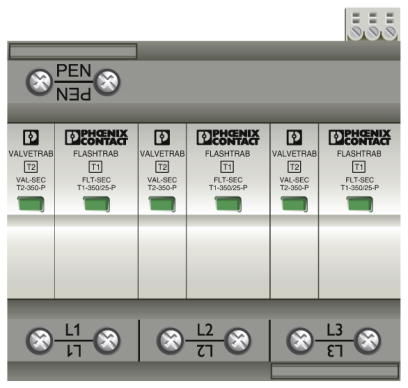Click the T2 box on the second VALVETRAB module
The height and width of the screenshot is (388, 408).
point(162,167)
